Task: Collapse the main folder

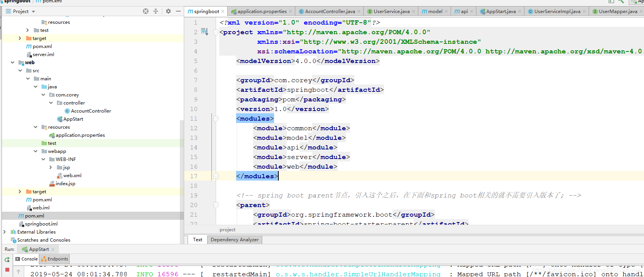Action: pyautogui.click(x=28, y=79)
